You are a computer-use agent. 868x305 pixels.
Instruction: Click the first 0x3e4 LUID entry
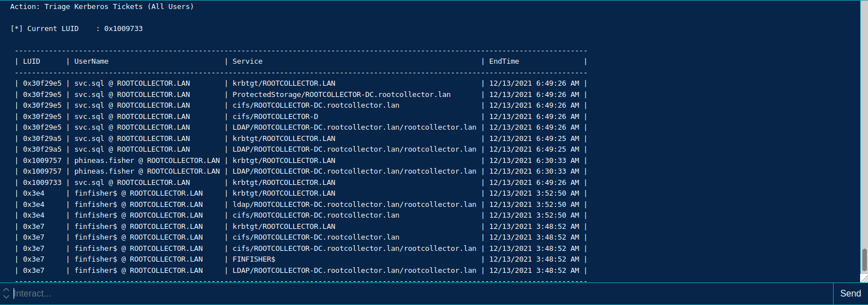[x=34, y=193]
